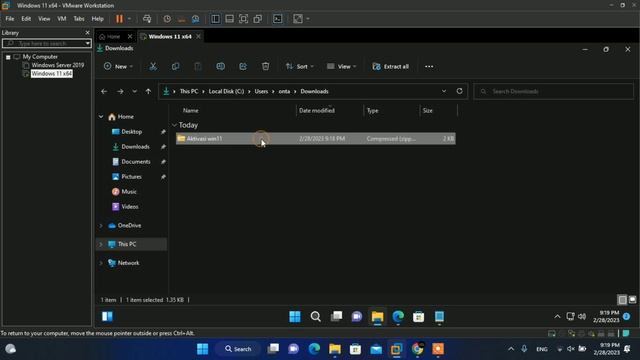Screen dimensions: 640x360
Task: Open the VMware File menu
Action: pos(10,19)
